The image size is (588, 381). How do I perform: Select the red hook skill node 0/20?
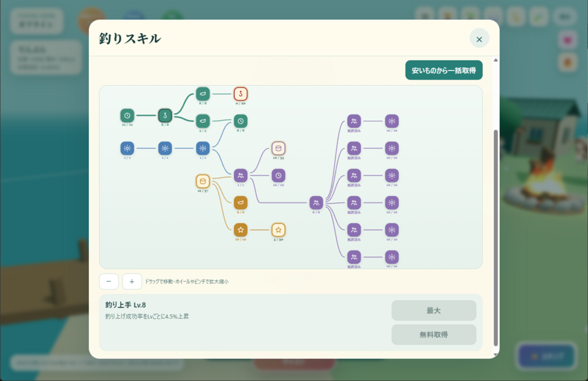click(241, 94)
